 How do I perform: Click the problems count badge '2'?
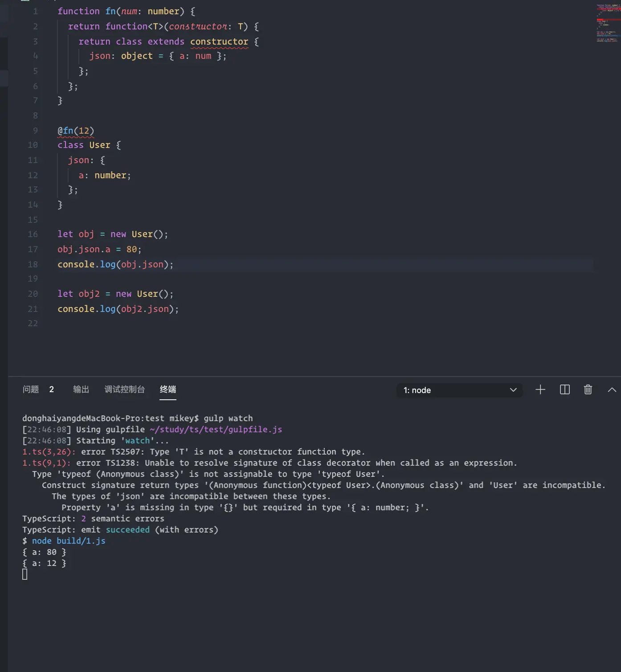point(52,389)
